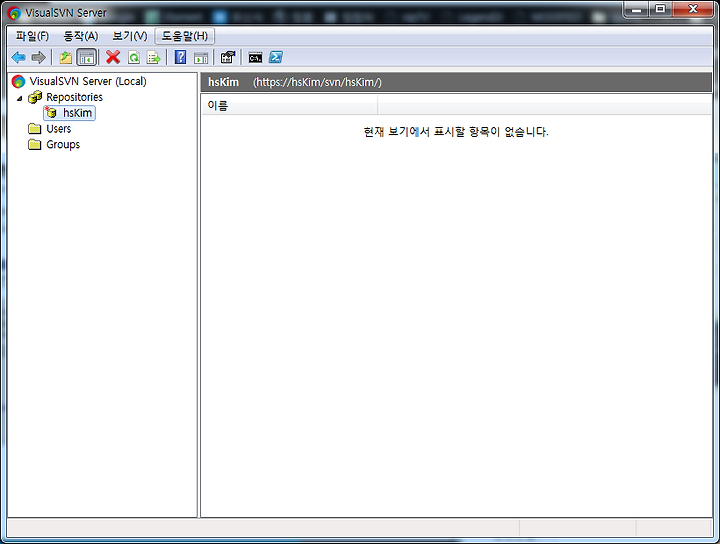Click the Users folder icon
The height and width of the screenshot is (544, 720).
click(x=34, y=129)
